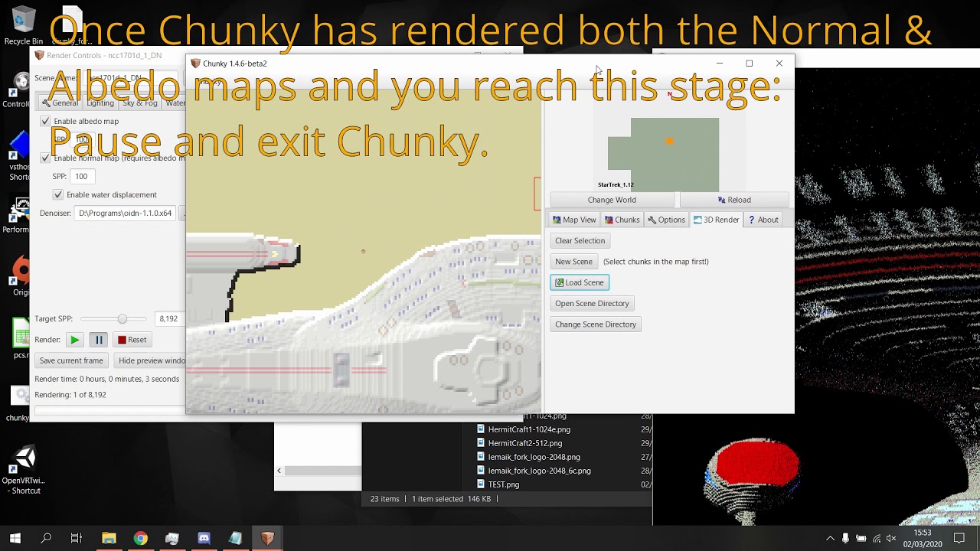Click Save current frame button
Image resolution: width=980 pixels, height=551 pixels.
coord(71,360)
